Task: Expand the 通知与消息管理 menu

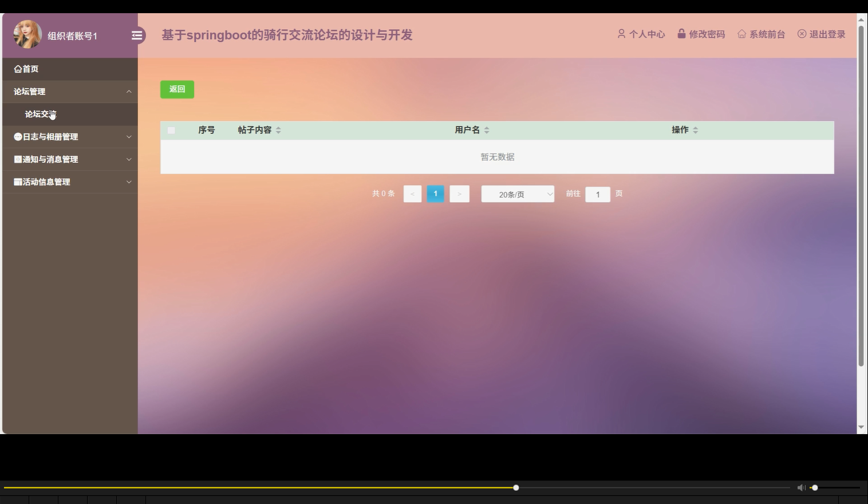Action: point(70,159)
